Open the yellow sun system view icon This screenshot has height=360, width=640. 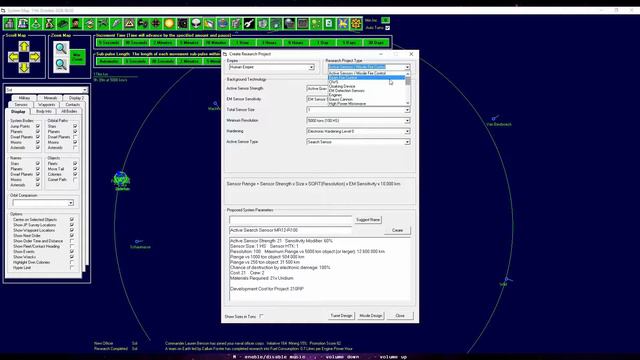point(169,24)
